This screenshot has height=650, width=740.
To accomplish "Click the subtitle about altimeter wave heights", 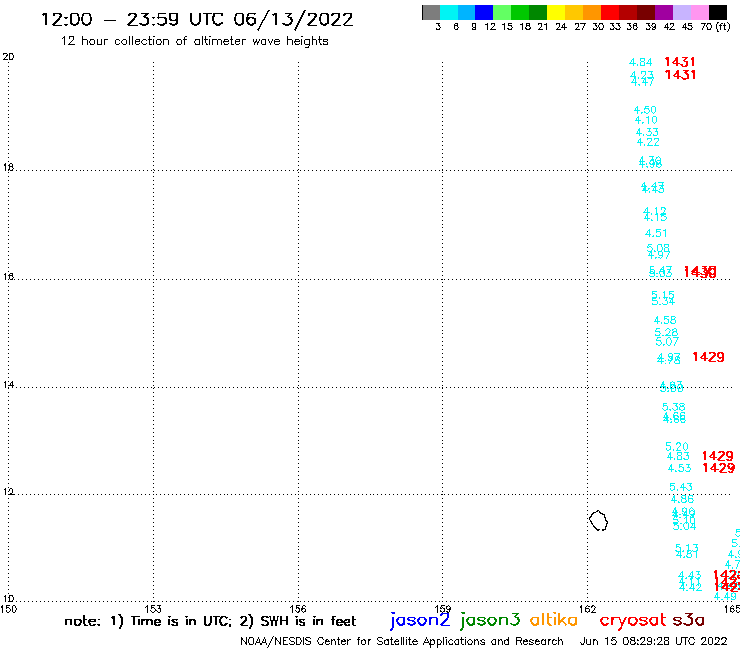I will tap(194, 42).
